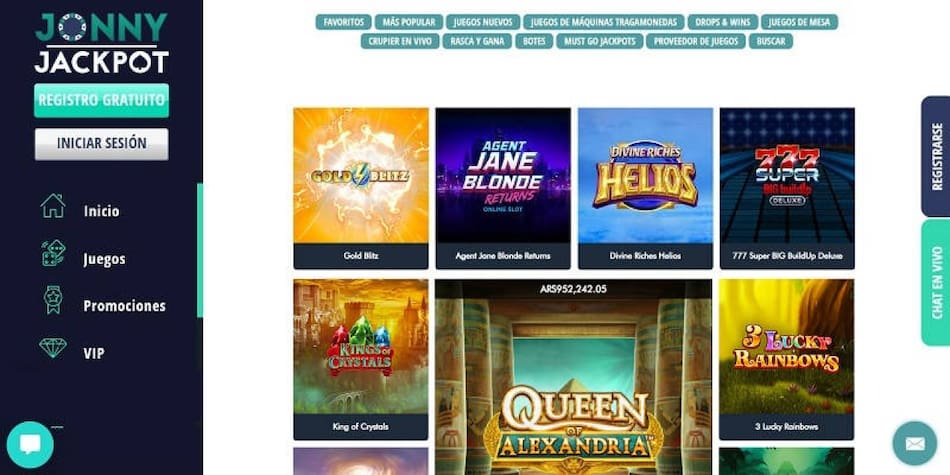Open the chat bubble widget
Screen dimensions: 950x475
pos(30,445)
